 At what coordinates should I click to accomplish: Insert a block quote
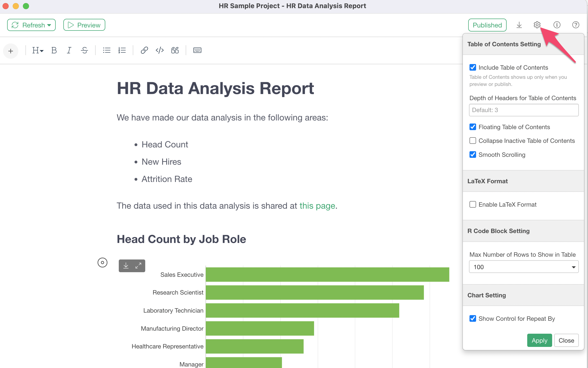click(175, 50)
